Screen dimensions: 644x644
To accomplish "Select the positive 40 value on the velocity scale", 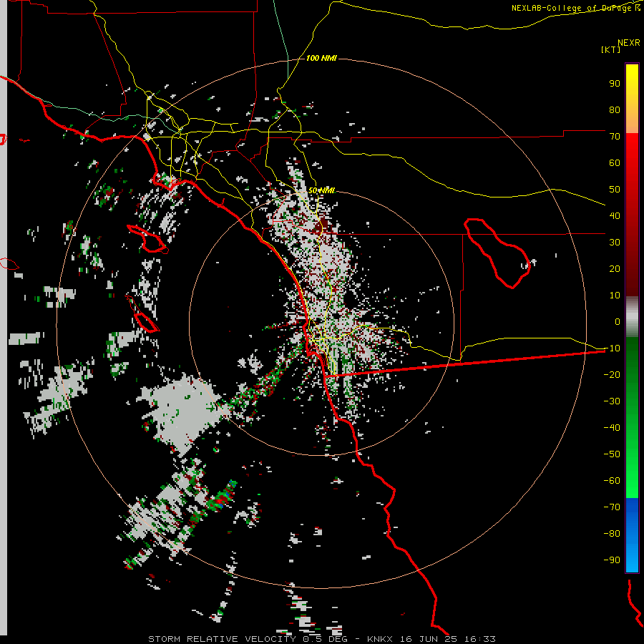I will [615, 215].
